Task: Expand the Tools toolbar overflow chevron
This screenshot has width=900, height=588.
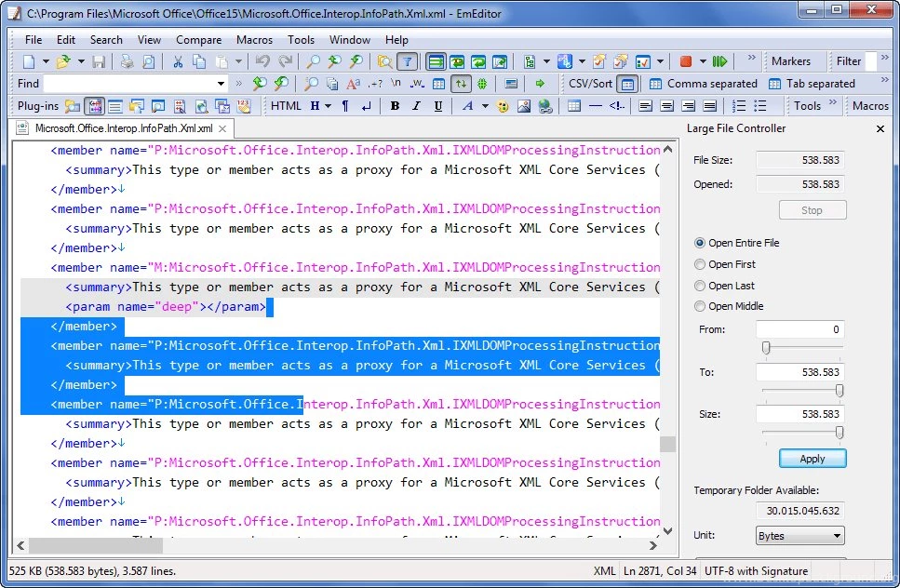Action: (x=833, y=102)
